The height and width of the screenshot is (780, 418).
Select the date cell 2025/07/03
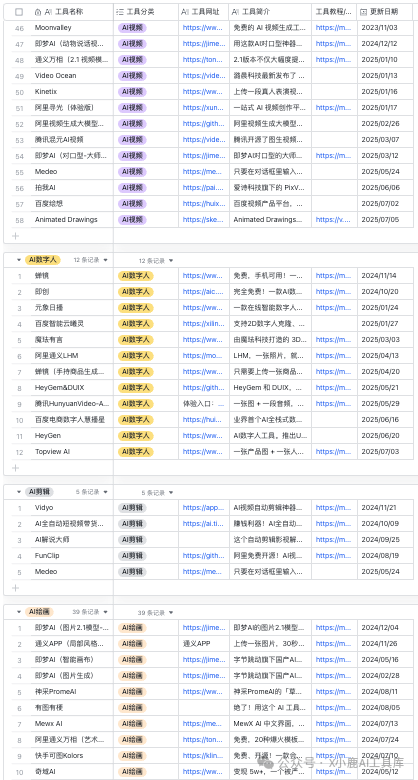tap(385, 452)
